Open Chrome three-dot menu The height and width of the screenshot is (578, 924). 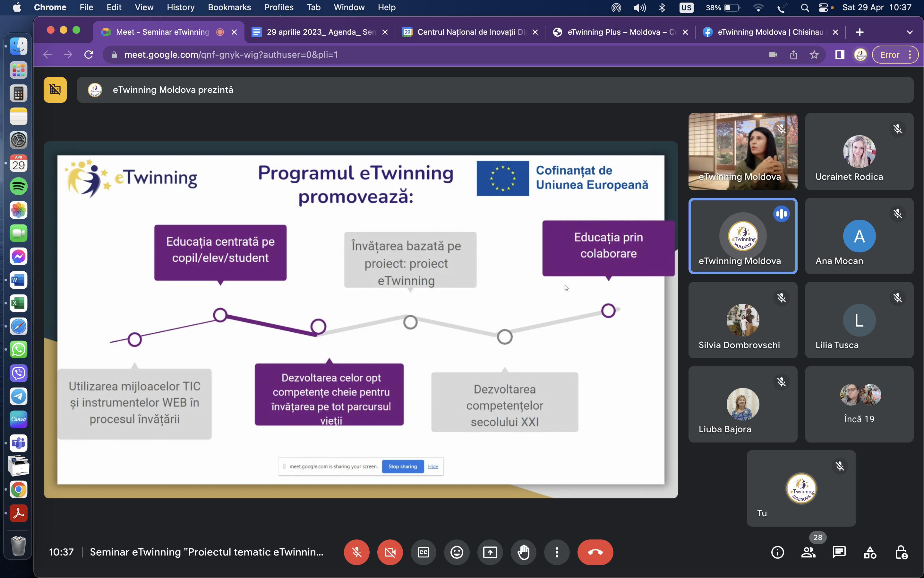tap(910, 55)
